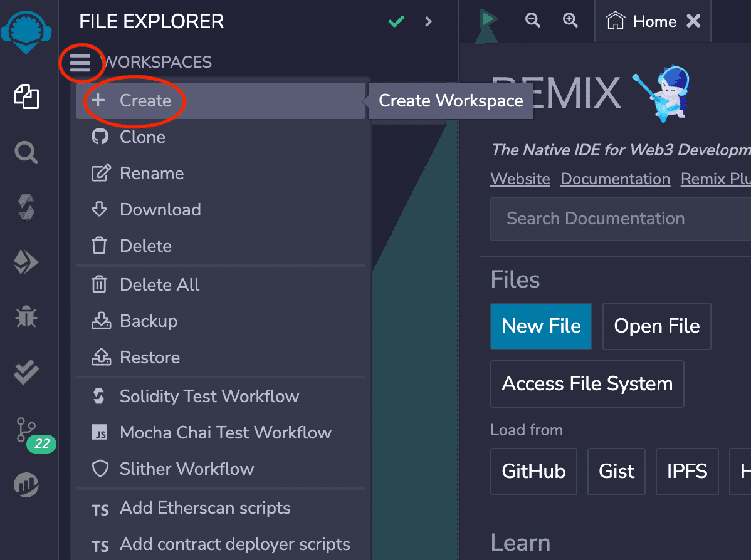Click the Remix logo icon
751x560 pixels.
(26, 32)
